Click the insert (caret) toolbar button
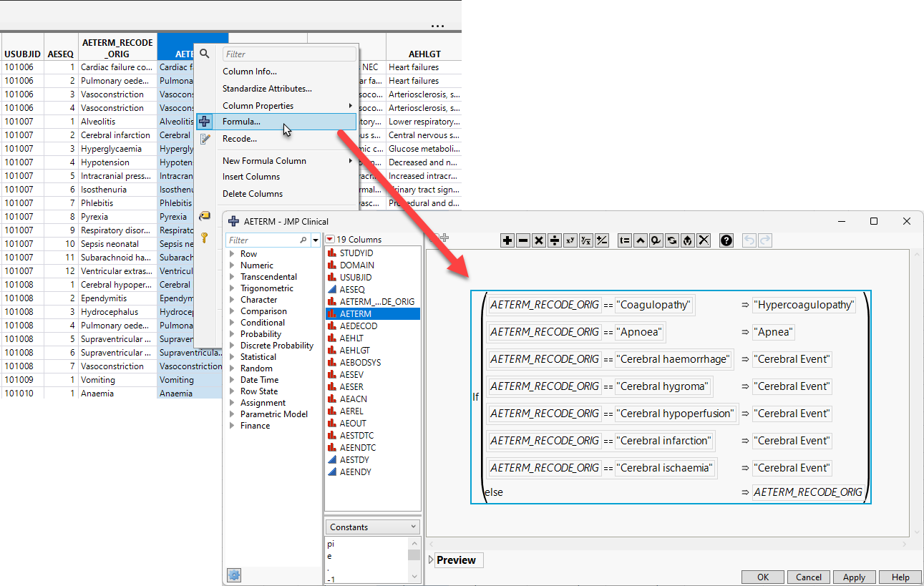The height and width of the screenshot is (586, 924). coord(641,240)
